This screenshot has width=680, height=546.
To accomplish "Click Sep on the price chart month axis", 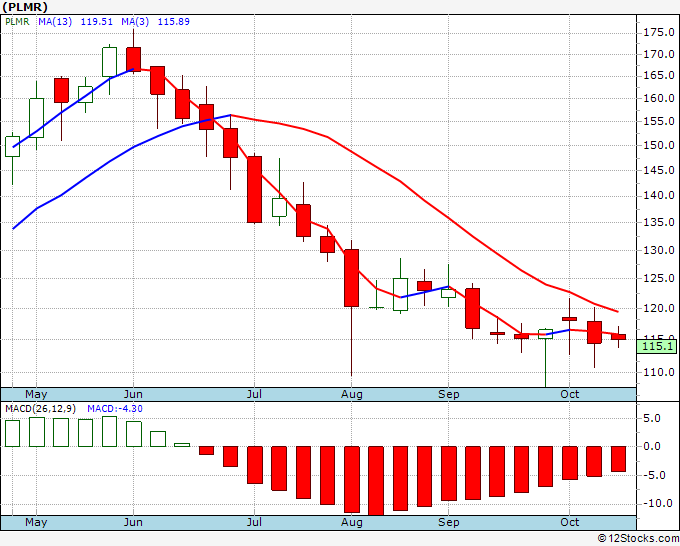I will (x=448, y=394).
